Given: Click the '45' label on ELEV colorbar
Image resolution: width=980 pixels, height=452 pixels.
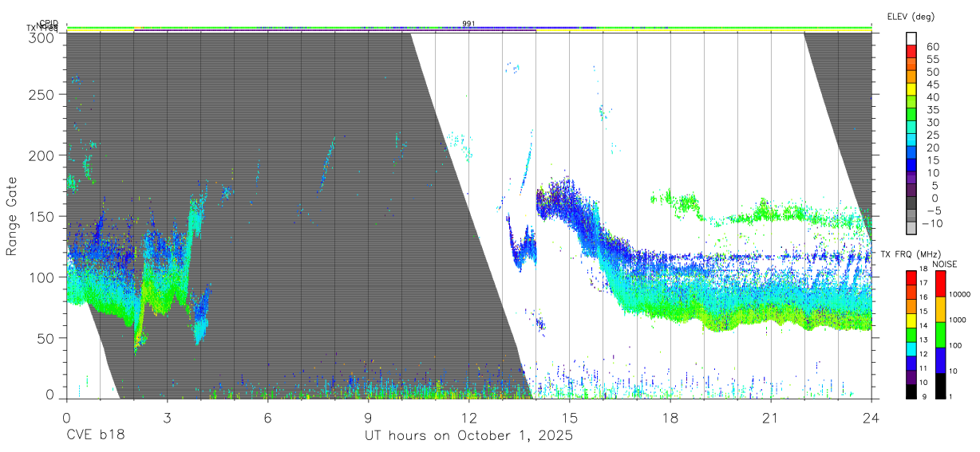Looking at the screenshot, I should [931, 85].
